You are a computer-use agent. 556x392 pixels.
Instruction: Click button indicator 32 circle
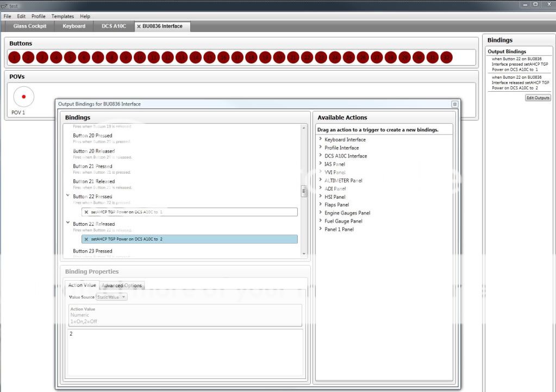[x=447, y=57]
